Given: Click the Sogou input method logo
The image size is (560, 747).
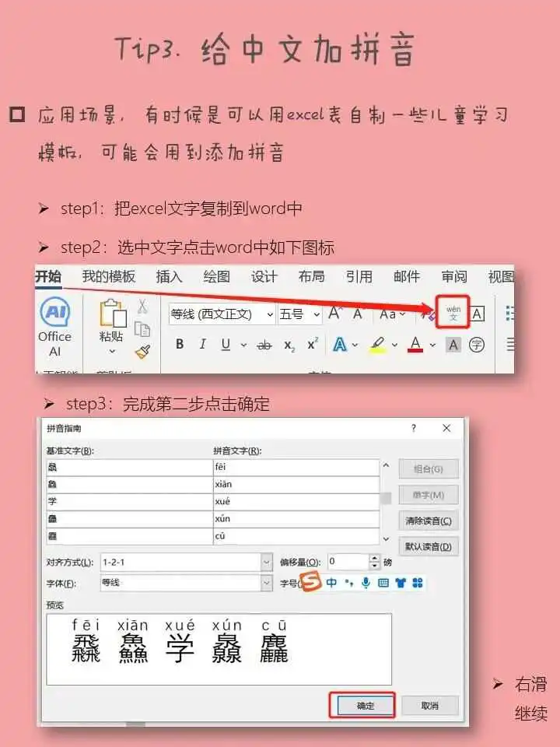Looking at the screenshot, I should click(311, 582).
